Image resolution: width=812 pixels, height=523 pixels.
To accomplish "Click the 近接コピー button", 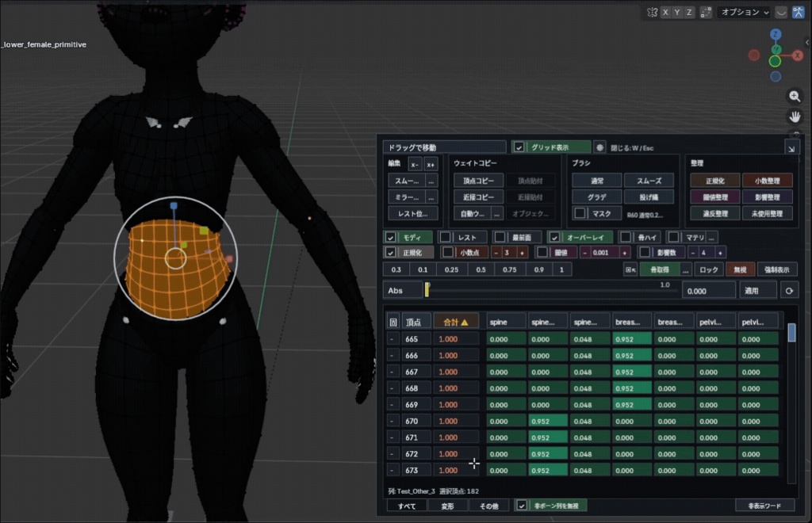I will click(x=478, y=197).
